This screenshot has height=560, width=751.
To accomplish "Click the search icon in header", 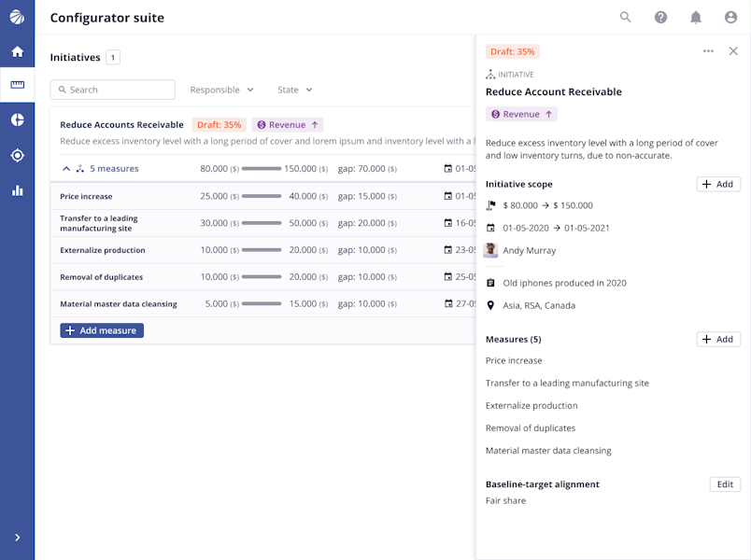I will point(626,17).
